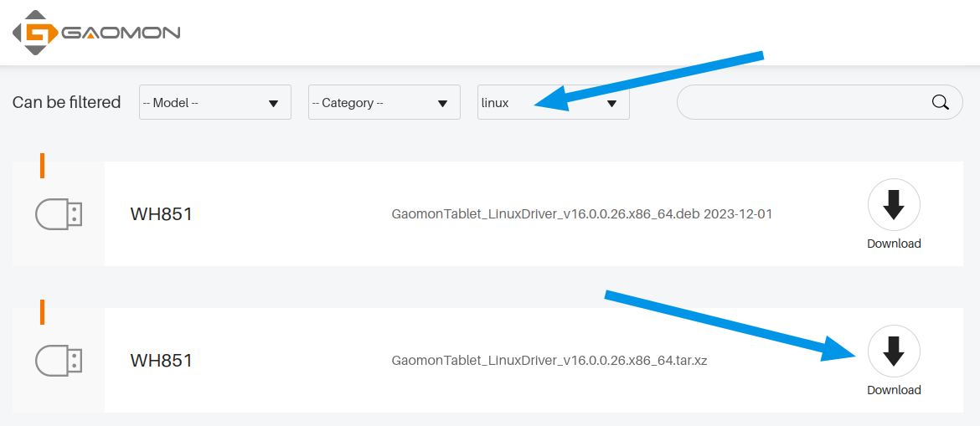
Task: Click the arrow on the Category dropdown
Action: point(442,104)
